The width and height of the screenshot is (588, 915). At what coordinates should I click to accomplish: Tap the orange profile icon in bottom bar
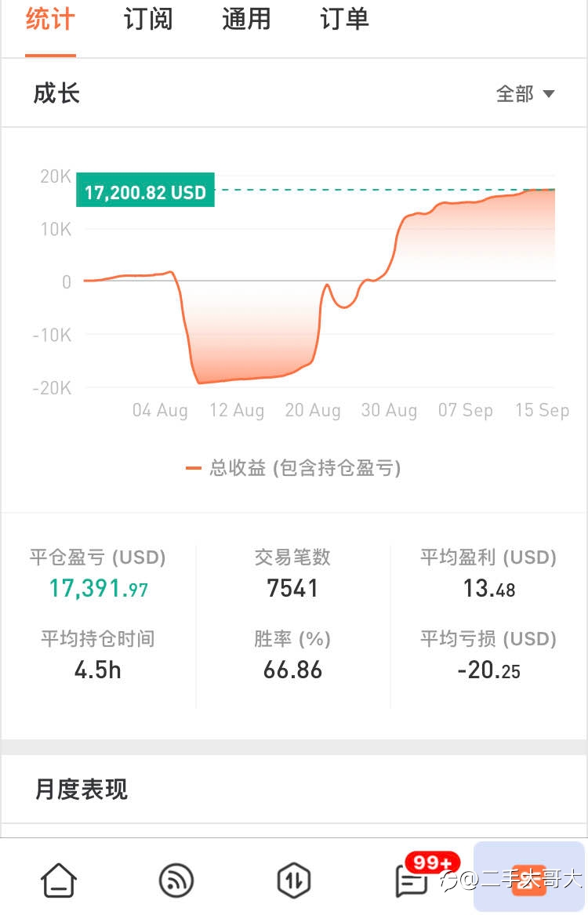(x=529, y=880)
